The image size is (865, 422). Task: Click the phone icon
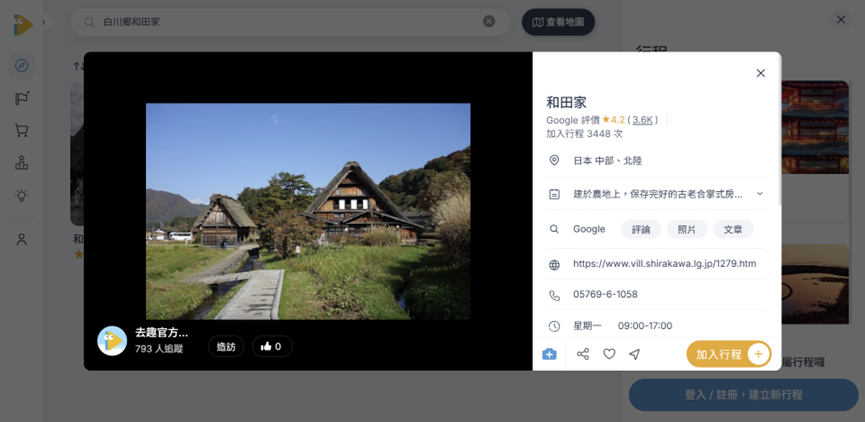click(x=554, y=295)
